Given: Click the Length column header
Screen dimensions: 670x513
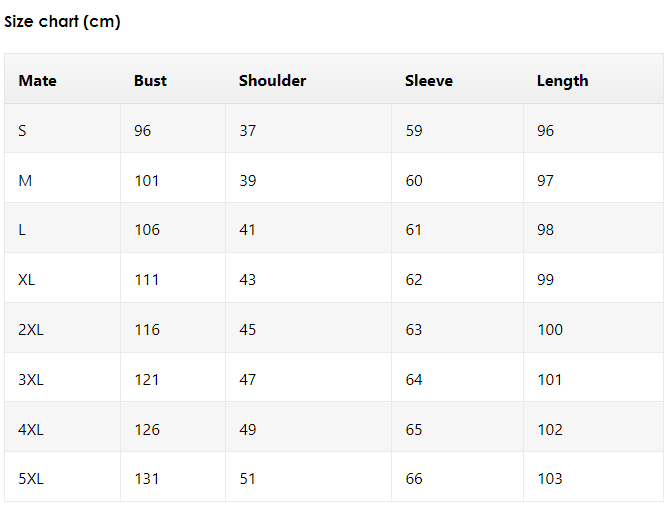Looking at the screenshot, I should 562,81.
